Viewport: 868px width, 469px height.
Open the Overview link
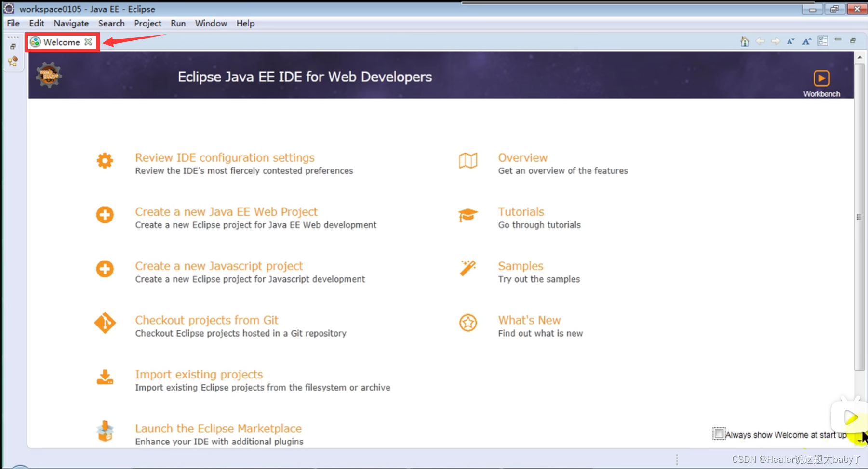[523, 157]
